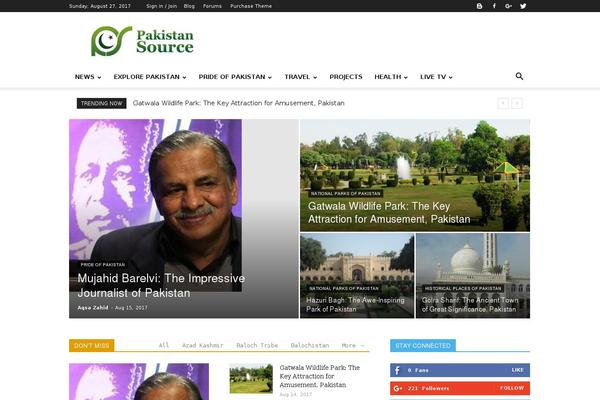Expand the Live TV menu
Image resolution: width=600 pixels, height=400 pixels.
tap(436, 77)
